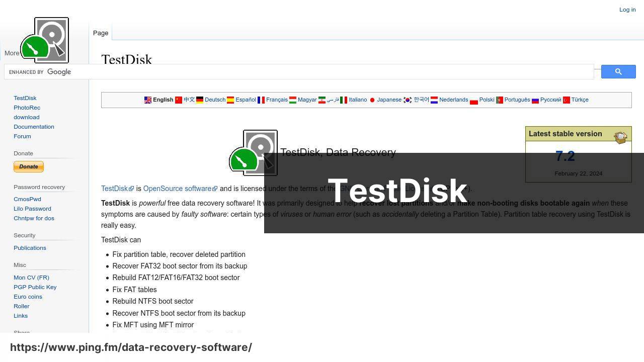Click the TestDisk site logo at top left
This screenshot has height=362, width=644.
(45, 40)
